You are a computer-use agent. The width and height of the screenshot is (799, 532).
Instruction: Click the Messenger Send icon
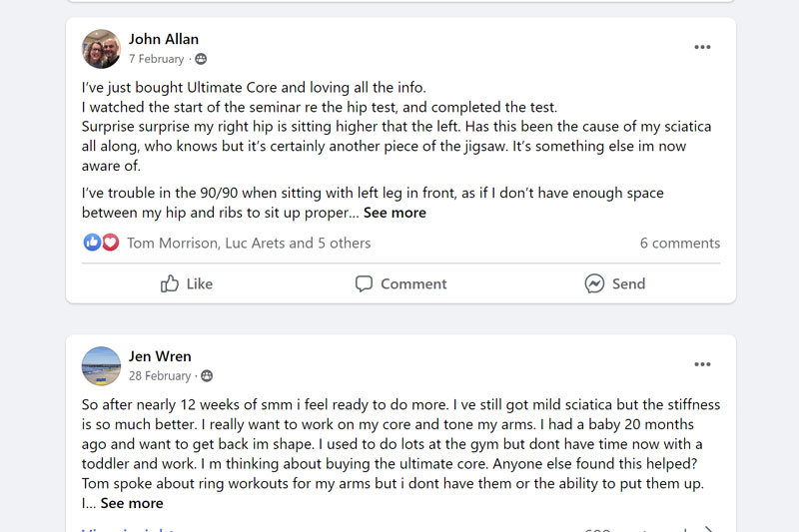click(594, 283)
